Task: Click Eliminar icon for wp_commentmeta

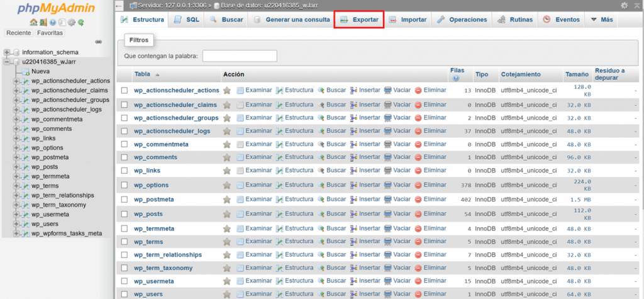Action: tap(418, 144)
